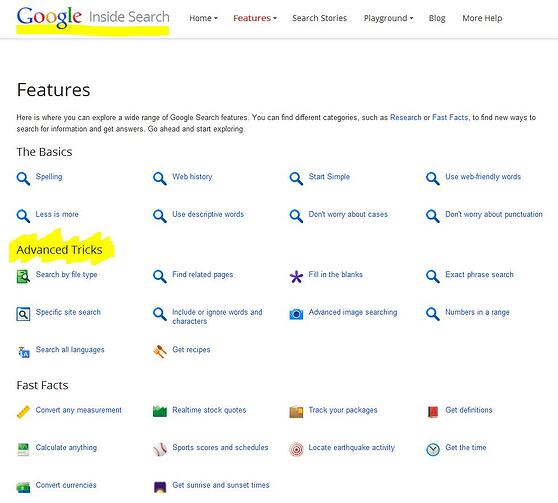This screenshot has width=558, height=503.
Task: Click the magnifier icon beside Don't worry about cases
Action: [296, 216]
